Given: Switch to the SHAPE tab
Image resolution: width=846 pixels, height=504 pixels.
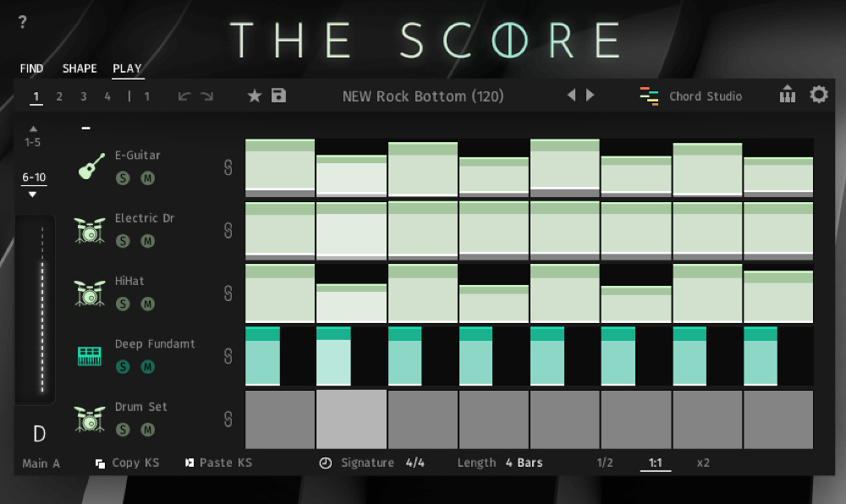Looking at the screenshot, I should (80, 68).
